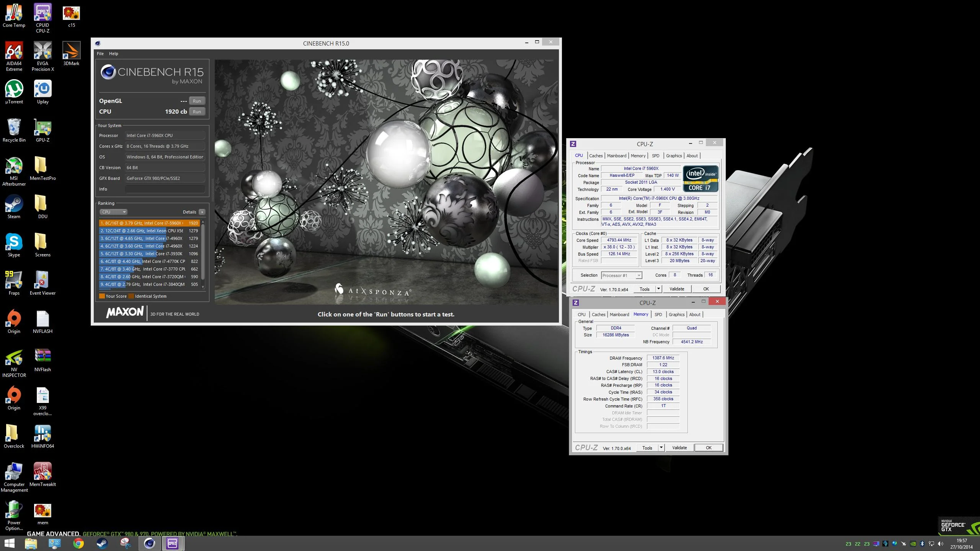Open File menu in Cinebench

(x=100, y=54)
